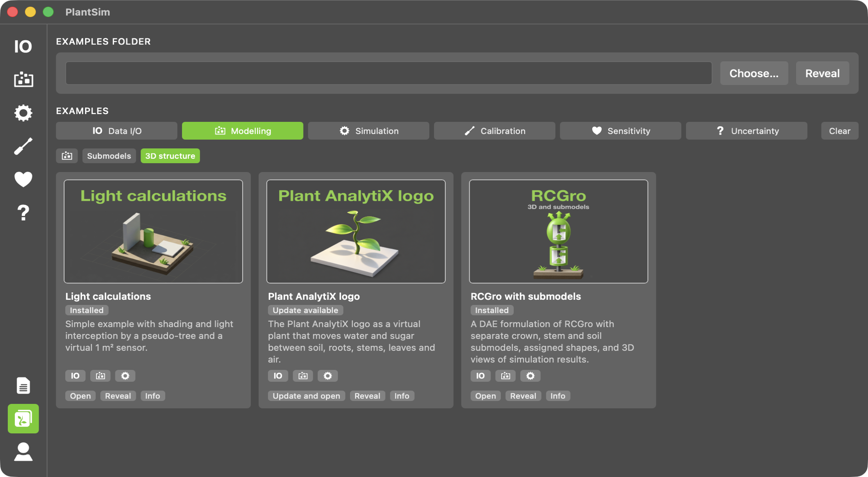This screenshot has height=477, width=868.
Task: Toggle the Modelling category filter
Action: [243, 131]
